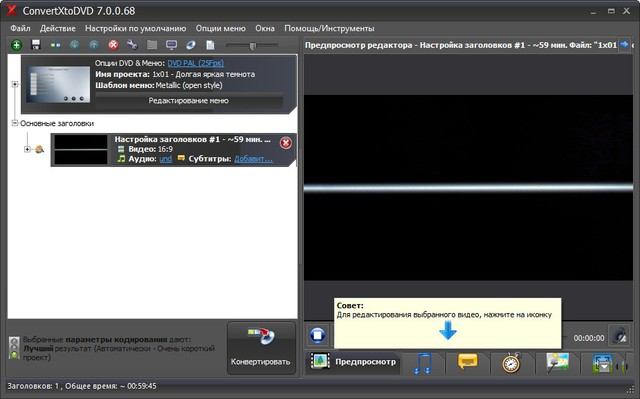The height and width of the screenshot is (399, 640).
Task: Open the subtitles tab with speech bubble
Action: [x=468, y=362]
